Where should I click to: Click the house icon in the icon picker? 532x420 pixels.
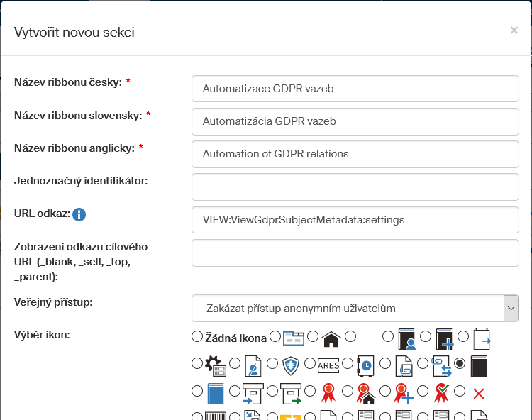(x=331, y=339)
